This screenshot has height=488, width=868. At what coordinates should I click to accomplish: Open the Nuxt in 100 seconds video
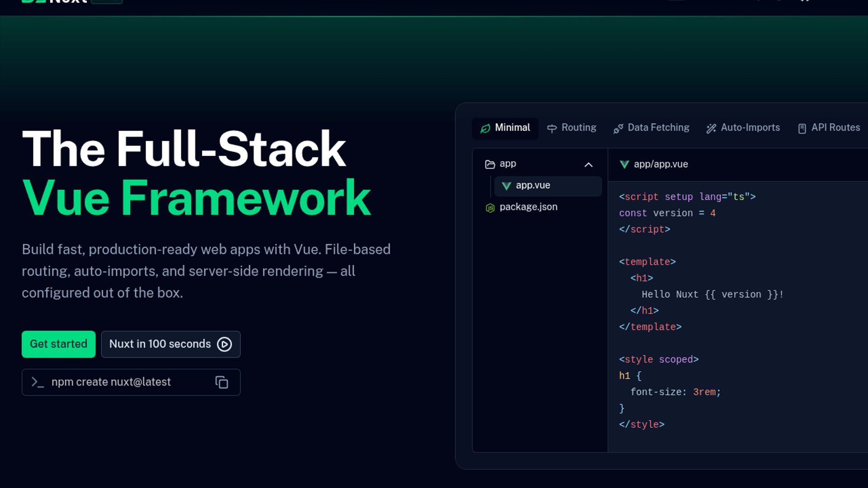click(x=170, y=344)
